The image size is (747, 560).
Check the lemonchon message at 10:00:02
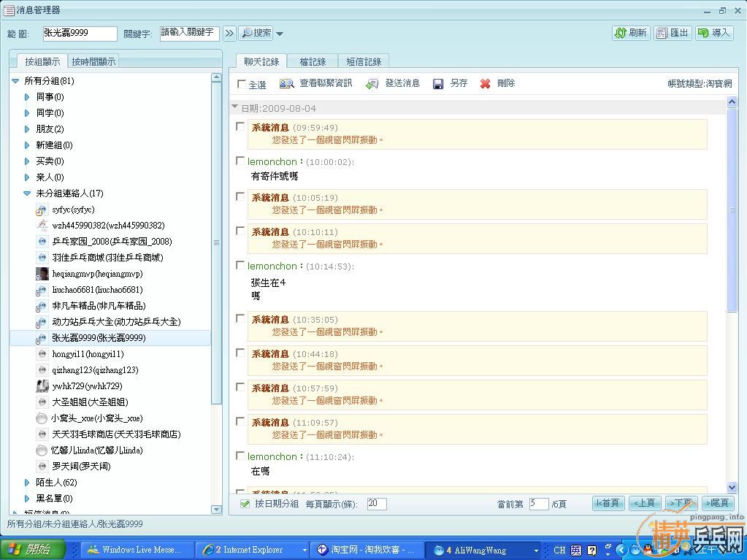point(240,161)
